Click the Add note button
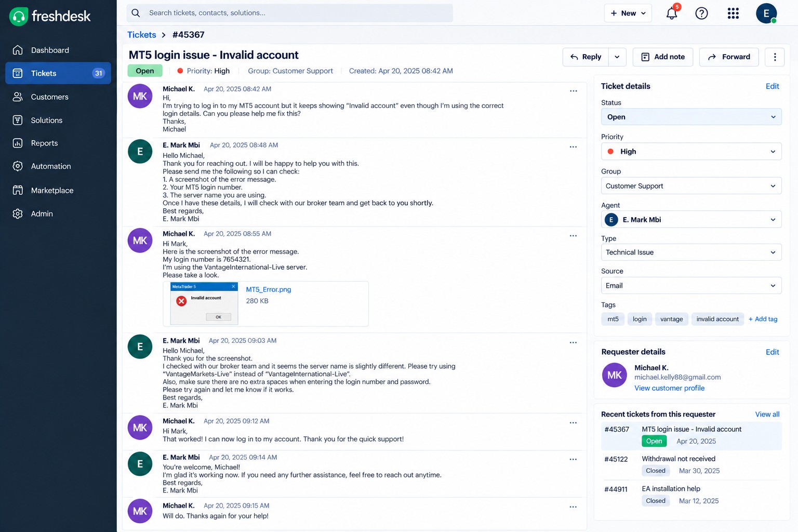Screen dimensions: 798x532 [663, 57]
